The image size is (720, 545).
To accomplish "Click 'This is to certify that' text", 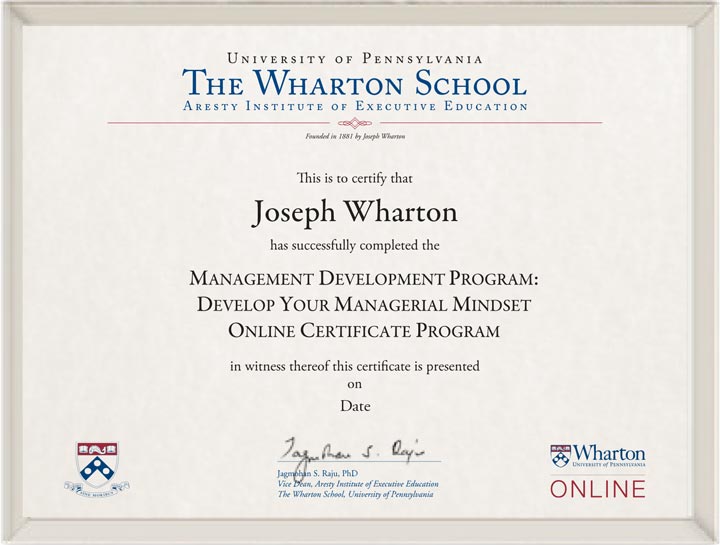I will 355,179.
